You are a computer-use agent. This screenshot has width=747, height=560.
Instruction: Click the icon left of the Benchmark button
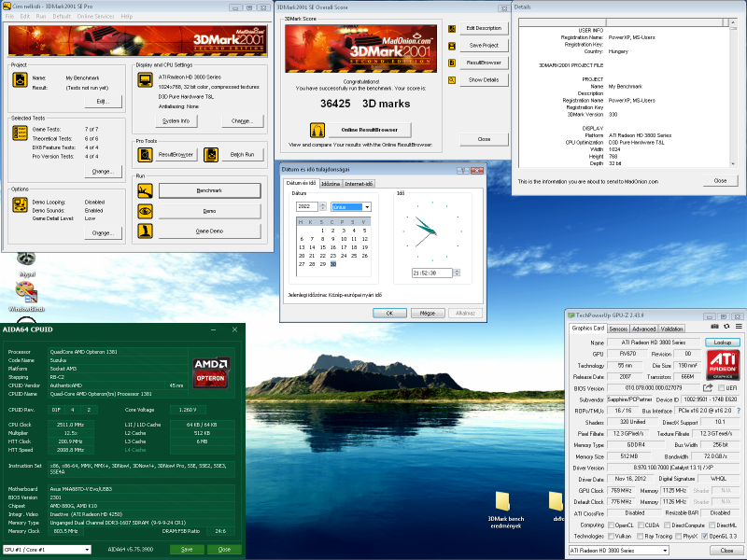point(146,191)
